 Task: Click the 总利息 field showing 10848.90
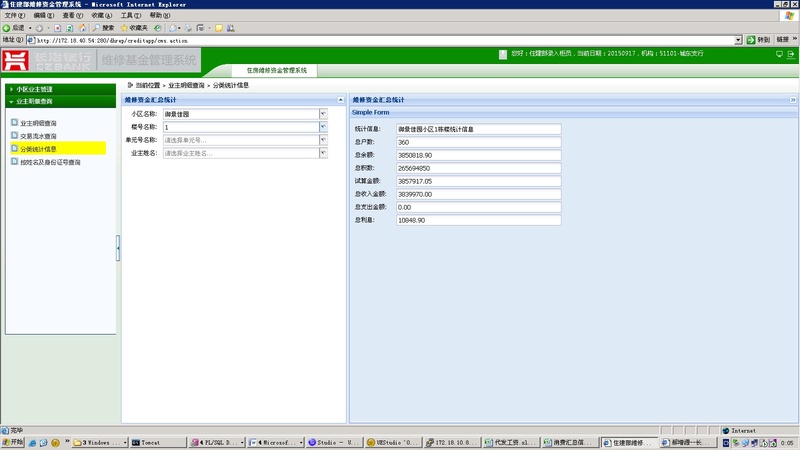(x=479, y=220)
